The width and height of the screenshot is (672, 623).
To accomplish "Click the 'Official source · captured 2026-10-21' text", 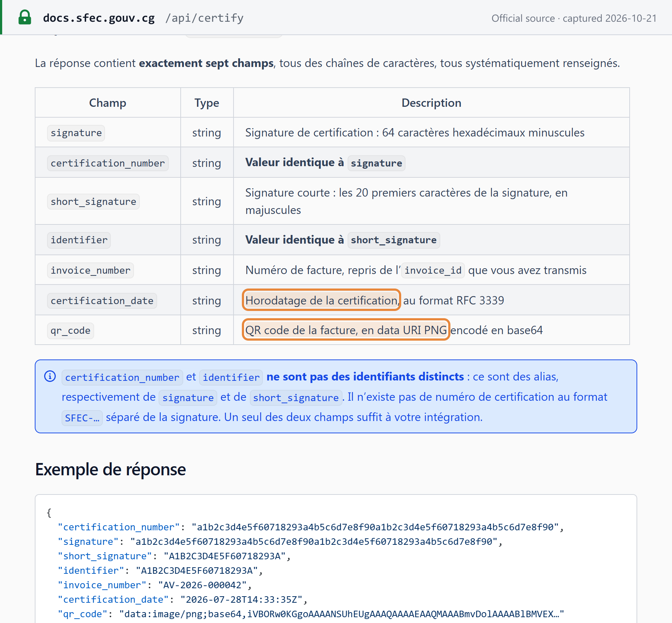I will click(574, 18).
